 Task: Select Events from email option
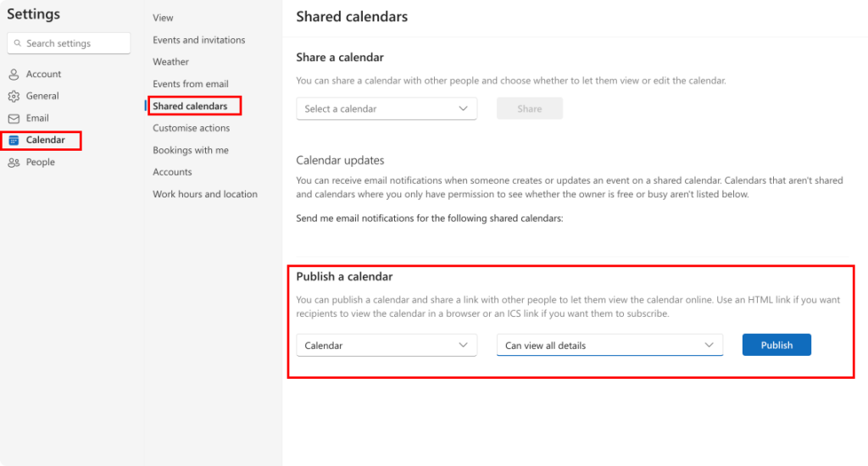point(190,84)
